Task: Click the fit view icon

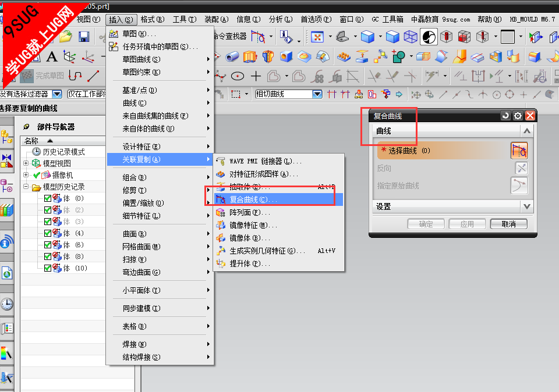Action: pyautogui.click(x=317, y=37)
